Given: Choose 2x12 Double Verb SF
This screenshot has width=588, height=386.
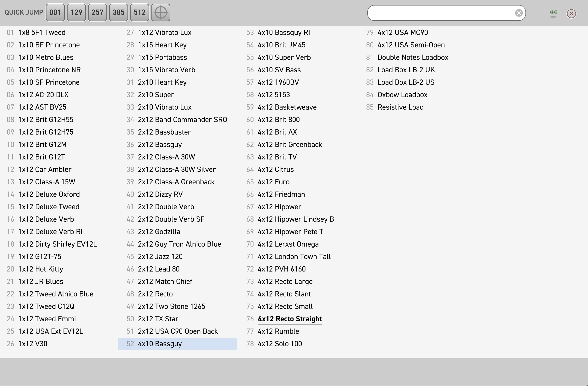Looking at the screenshot, I should click(x=171, y=219).
